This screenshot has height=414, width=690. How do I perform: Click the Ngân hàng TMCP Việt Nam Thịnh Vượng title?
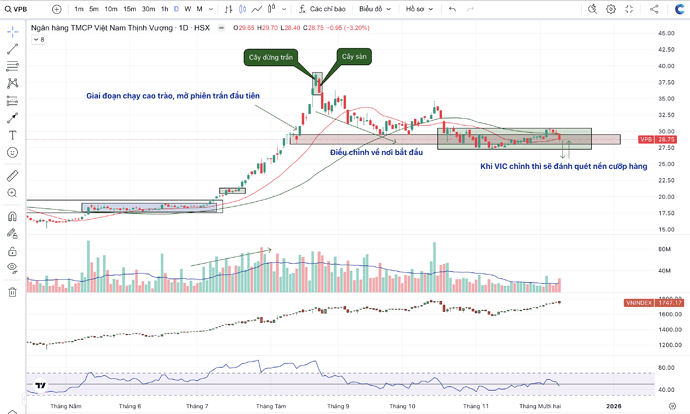tap(102, 28)
